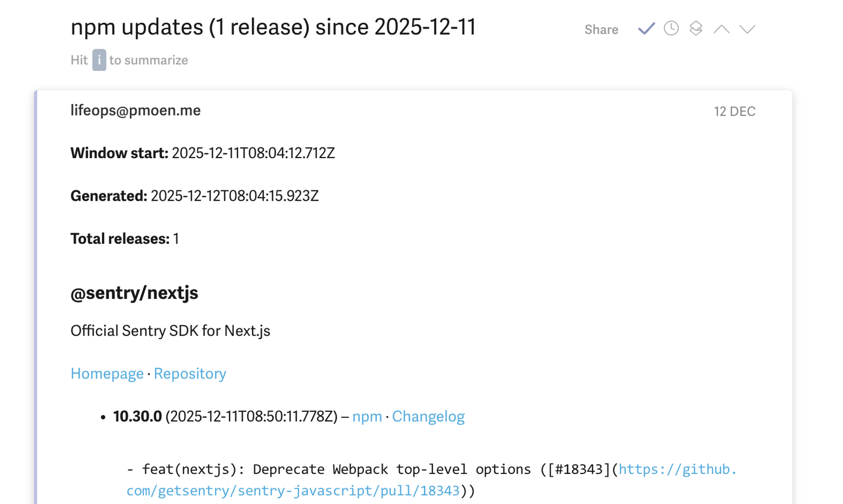Viewport: 843px width, 504px height.
Task: Click 'Official Sentry SDK for Next.js' description
Action: 171,331
